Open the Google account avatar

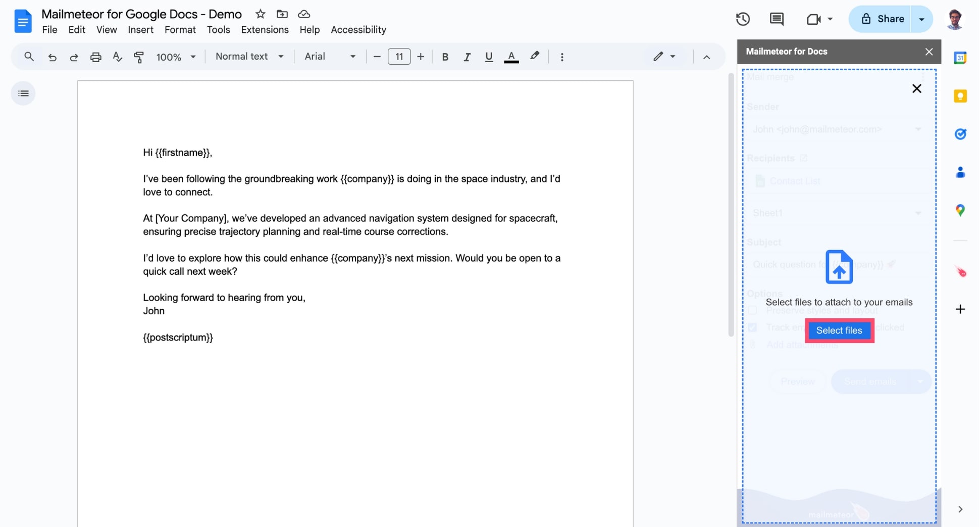point(955,19)
